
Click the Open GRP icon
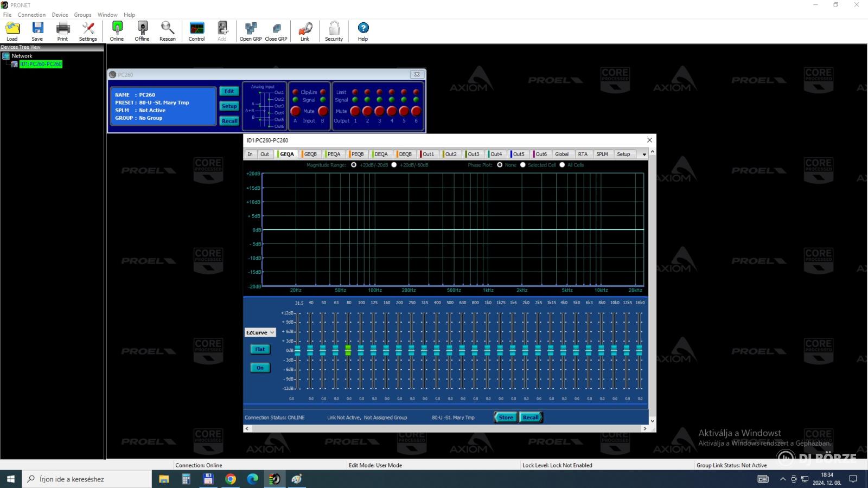tap(251, 28)
